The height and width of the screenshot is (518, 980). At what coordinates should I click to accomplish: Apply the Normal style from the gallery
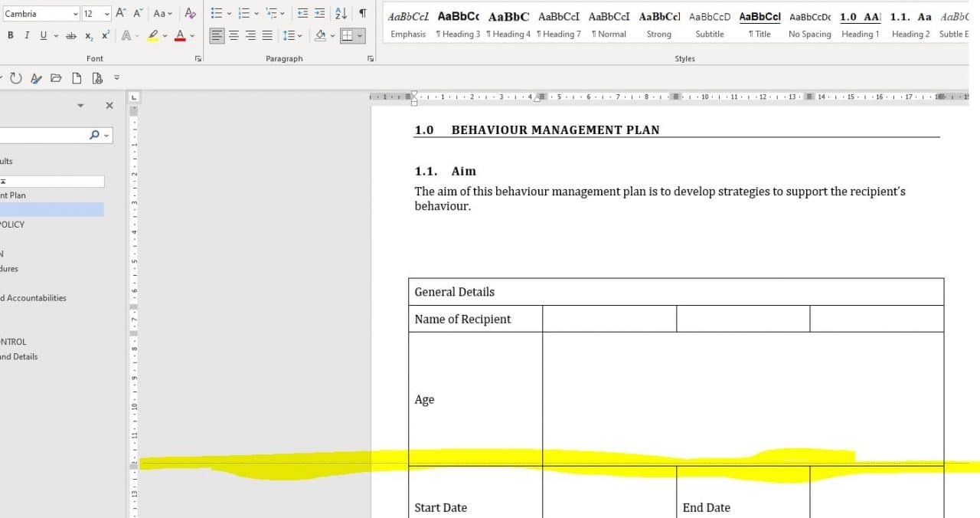point(609,23)
